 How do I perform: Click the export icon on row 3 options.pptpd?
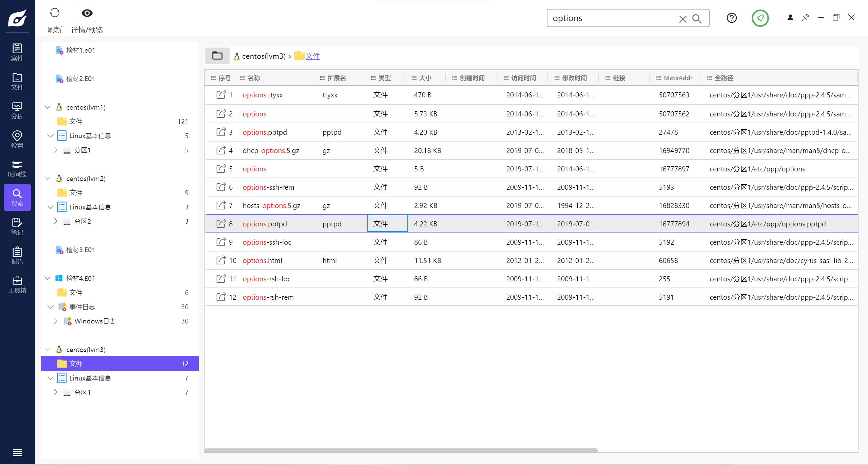point(221,132)
